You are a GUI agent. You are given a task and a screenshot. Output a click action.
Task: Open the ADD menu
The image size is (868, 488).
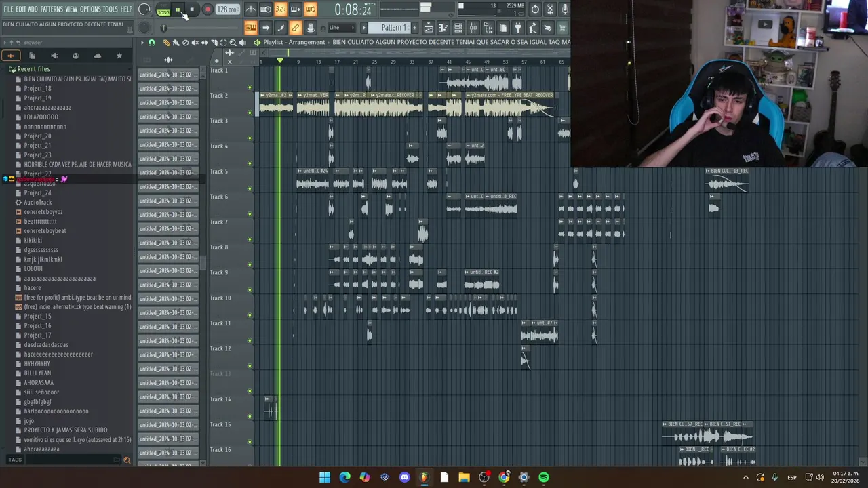point(33,9)
